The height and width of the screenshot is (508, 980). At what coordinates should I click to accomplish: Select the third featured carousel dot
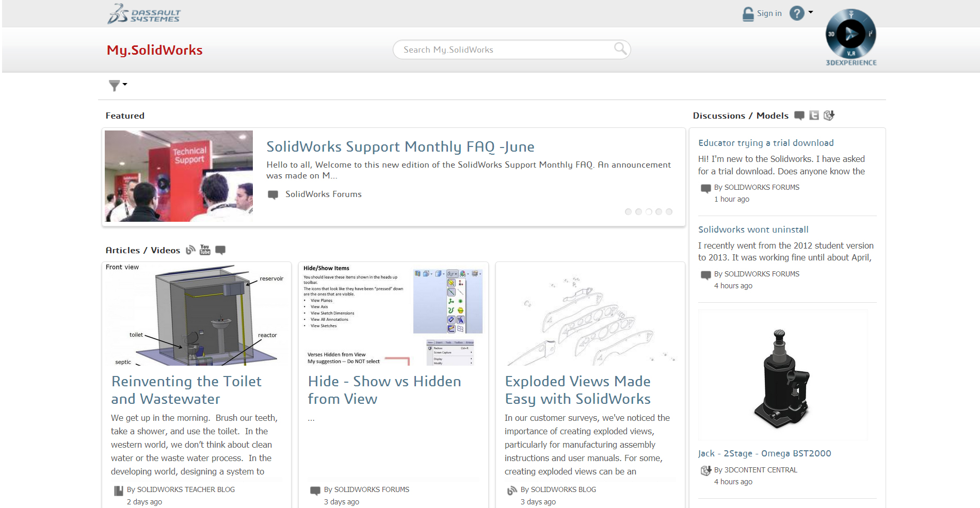[x=649, y=212]
